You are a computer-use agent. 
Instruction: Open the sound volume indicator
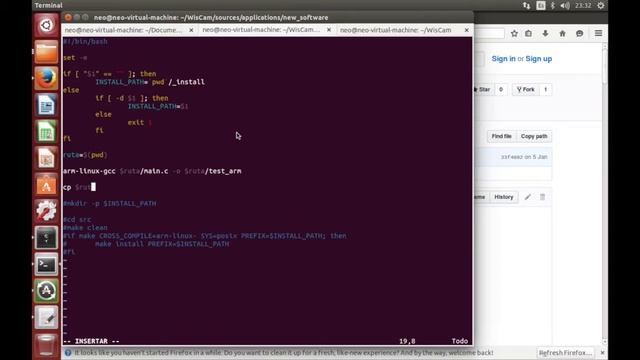[x=565, y=5]
